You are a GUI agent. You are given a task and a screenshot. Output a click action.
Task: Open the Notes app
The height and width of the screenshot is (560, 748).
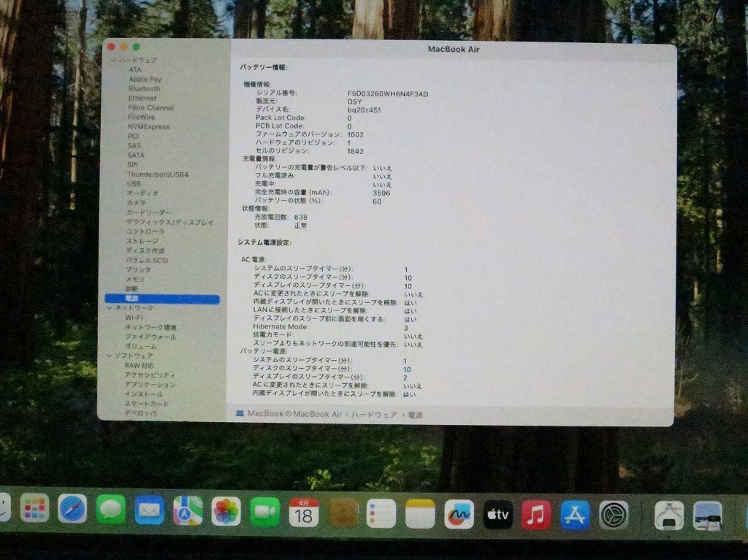(x=420, y=514)
